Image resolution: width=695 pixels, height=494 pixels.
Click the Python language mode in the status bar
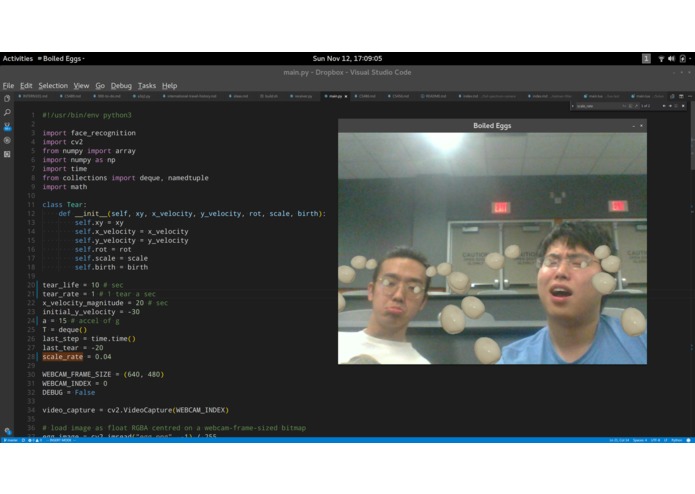click(x=676, y=440)
